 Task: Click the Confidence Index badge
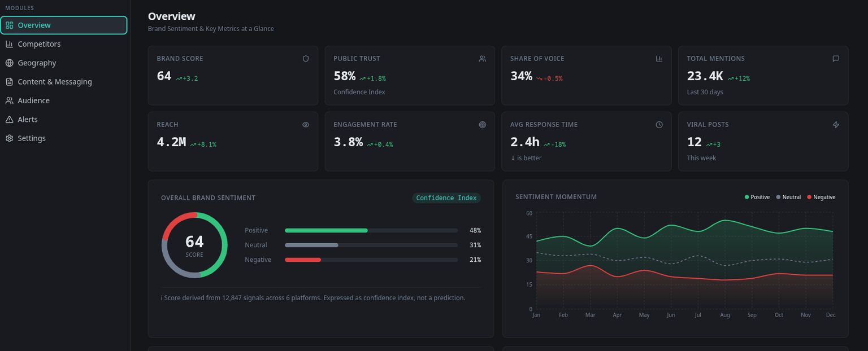click(446, 198)
